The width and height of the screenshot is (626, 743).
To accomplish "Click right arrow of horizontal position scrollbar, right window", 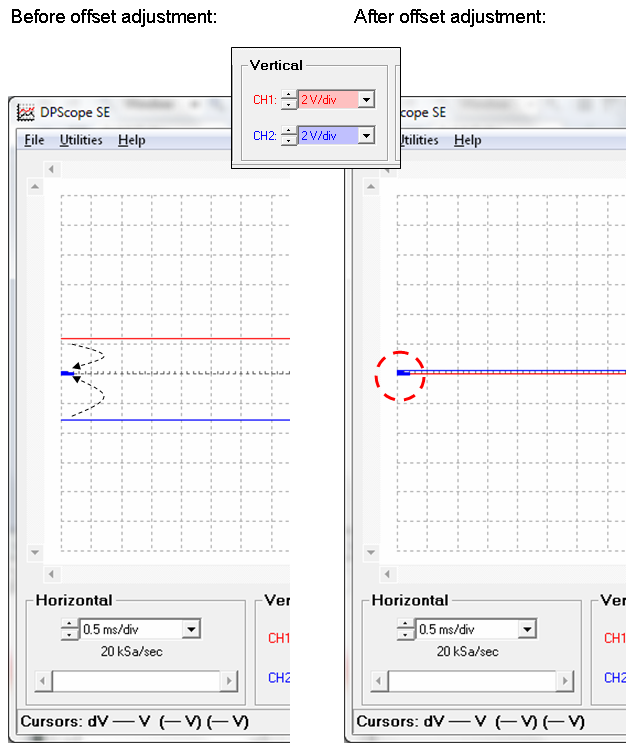I will [565, 681].
